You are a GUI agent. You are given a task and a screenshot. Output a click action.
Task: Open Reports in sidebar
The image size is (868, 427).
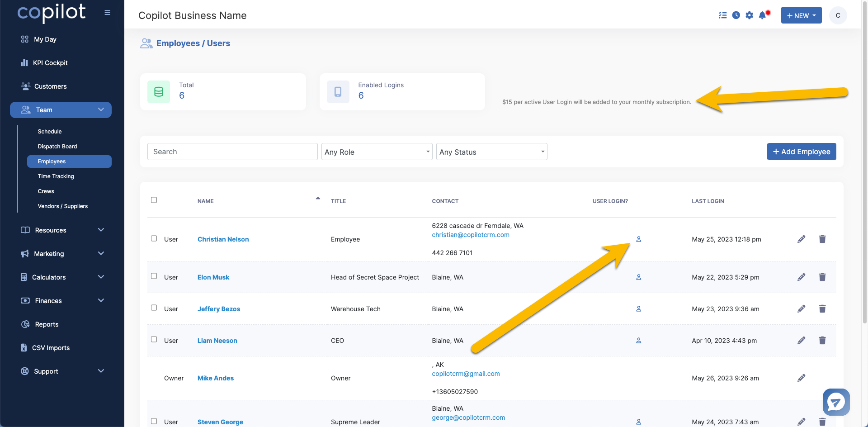point(40,324)
